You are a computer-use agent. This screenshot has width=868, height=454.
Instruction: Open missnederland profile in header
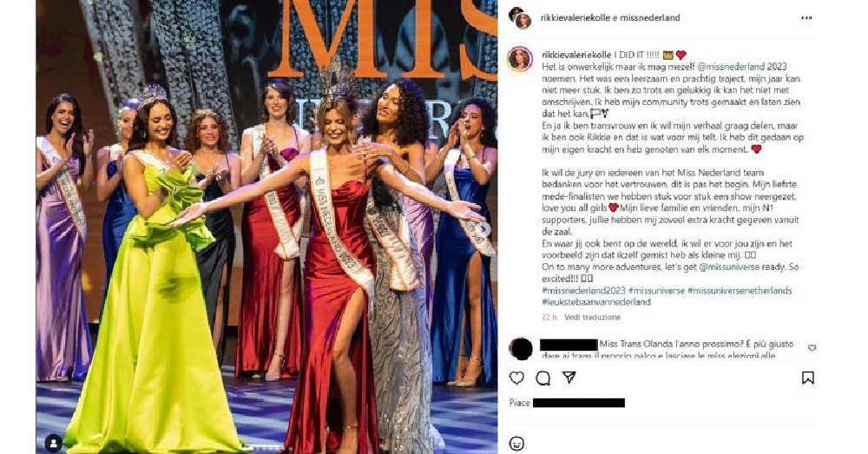pos(649,17)
